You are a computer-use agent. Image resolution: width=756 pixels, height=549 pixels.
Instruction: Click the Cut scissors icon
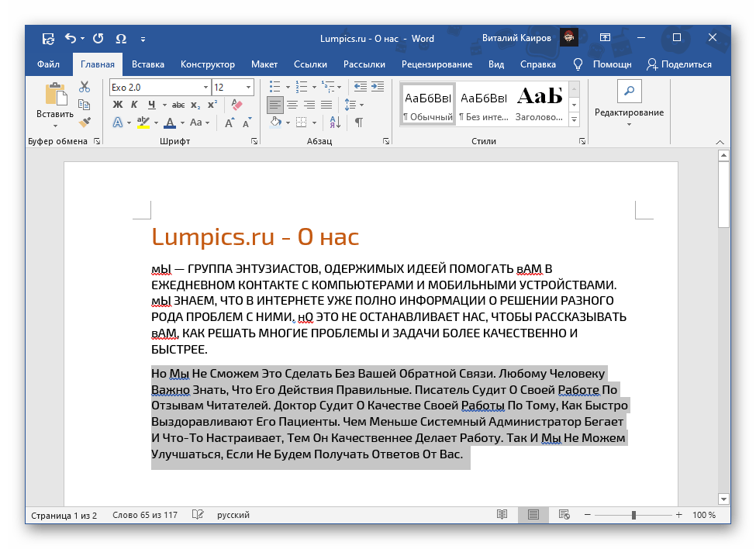pyautogui.click(x=84, y=87)
